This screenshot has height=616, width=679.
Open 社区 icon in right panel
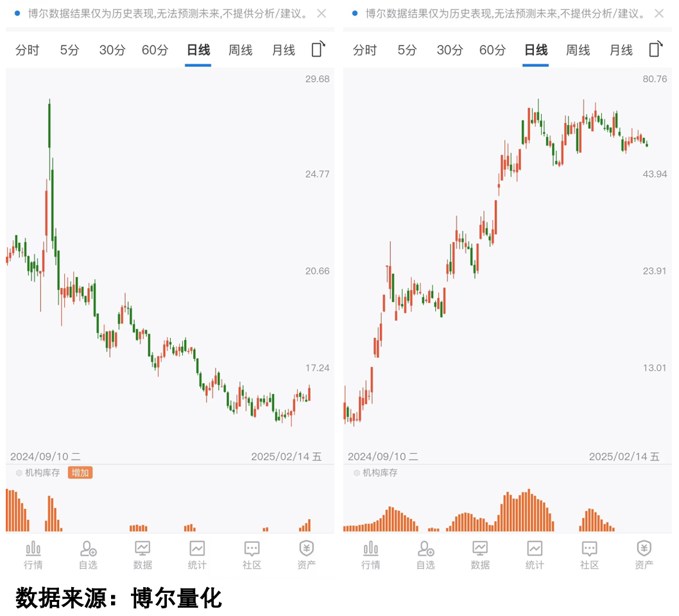[x=589, y=554]
